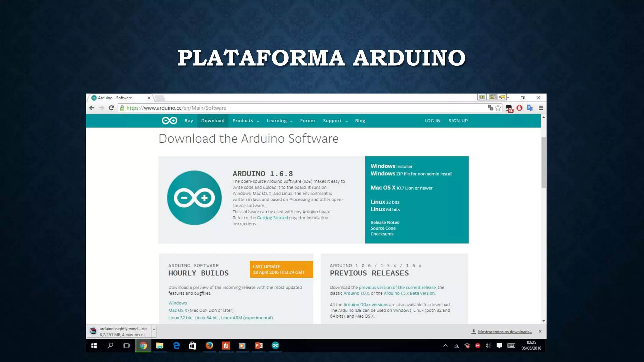
Task: Download the Linux 64 bits version
Action: point(385,209)
